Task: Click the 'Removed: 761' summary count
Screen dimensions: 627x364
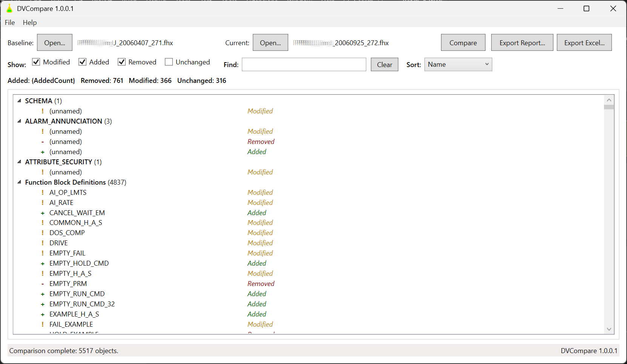Action: click(102, 81)
